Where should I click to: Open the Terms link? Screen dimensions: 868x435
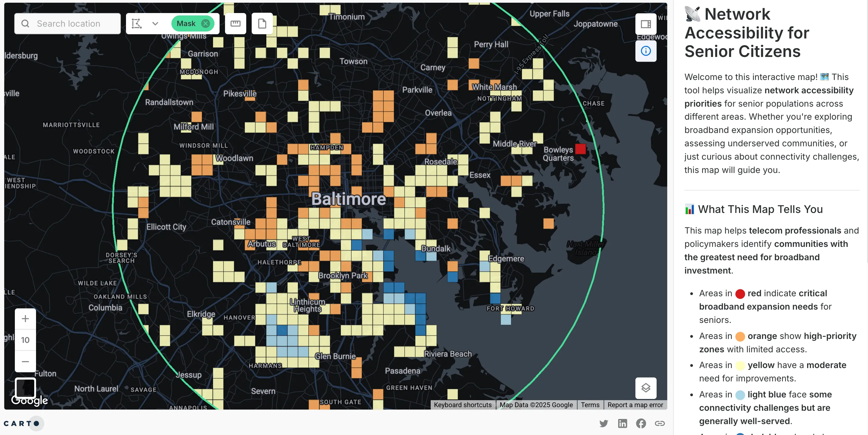pos(590,405)
